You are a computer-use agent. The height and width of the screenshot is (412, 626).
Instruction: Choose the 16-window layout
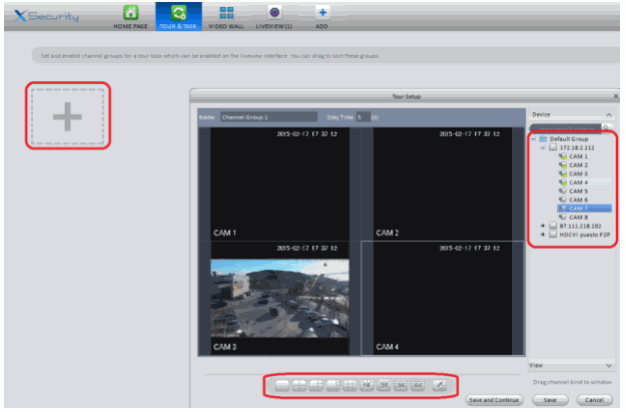point(366,385)
